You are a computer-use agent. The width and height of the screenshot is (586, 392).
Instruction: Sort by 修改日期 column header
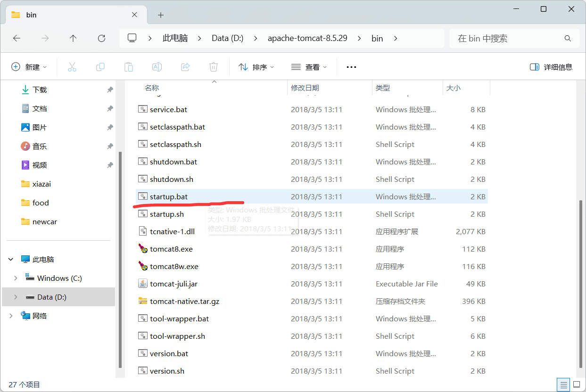305,88
